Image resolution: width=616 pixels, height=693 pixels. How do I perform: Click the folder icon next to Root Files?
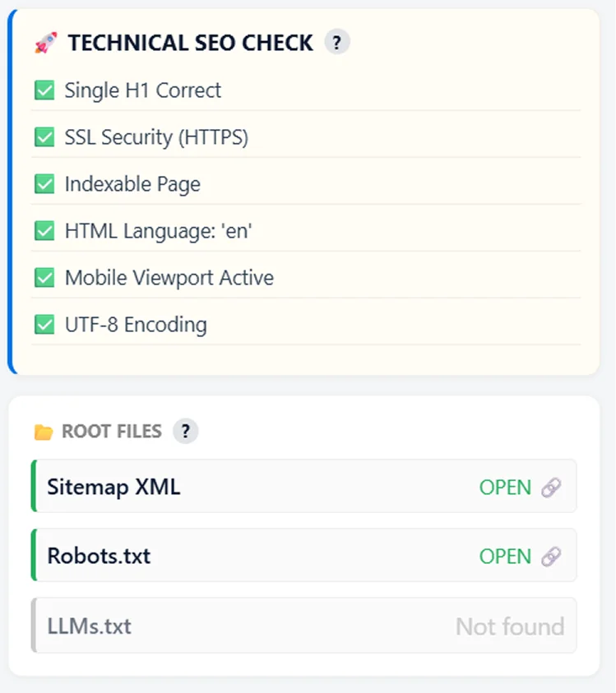coord(46,430)
